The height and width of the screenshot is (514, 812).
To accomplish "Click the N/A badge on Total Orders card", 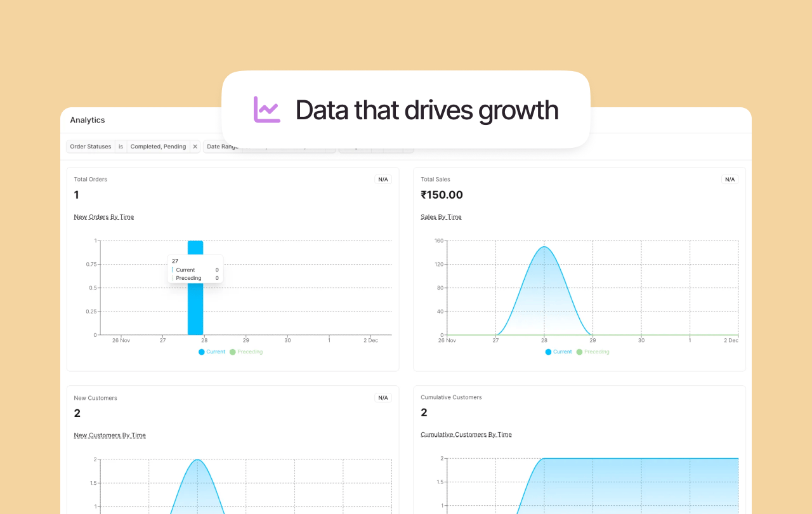I will tap(383, 179).
